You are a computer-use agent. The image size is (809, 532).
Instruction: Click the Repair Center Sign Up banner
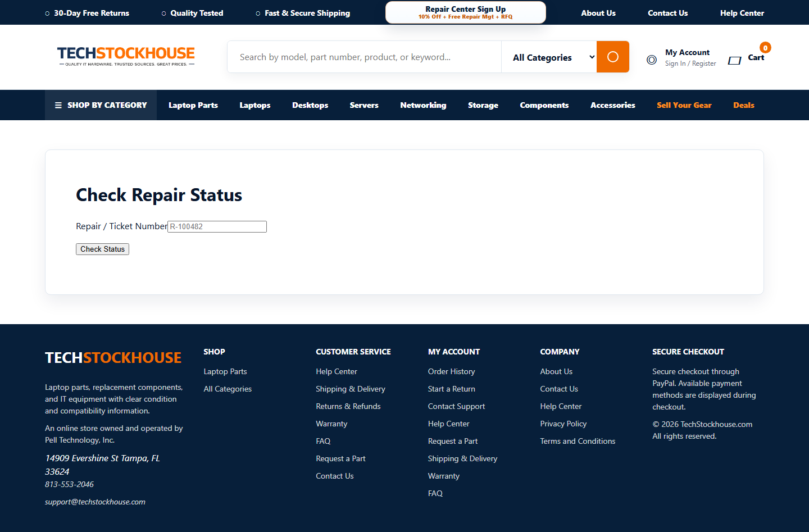pos(465,12)
